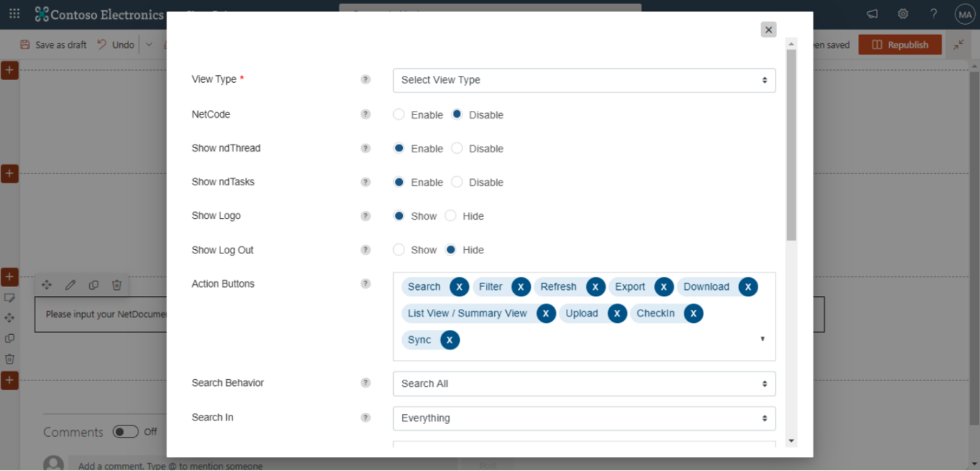Image resolution: width=980 pixels, height=471 pixels.
Task: Open the settings gear icon
Action: [903, 13]
